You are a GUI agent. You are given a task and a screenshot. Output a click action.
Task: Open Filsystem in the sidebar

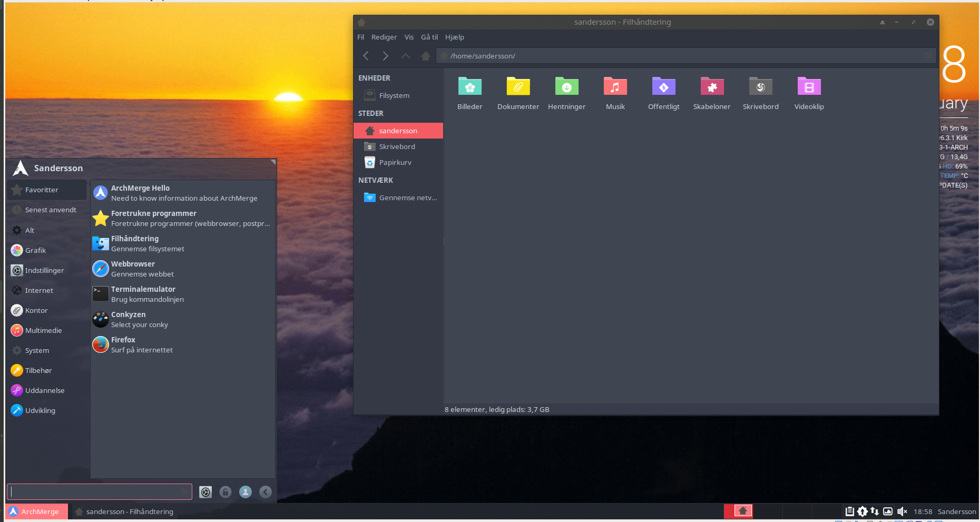(398, 95)
